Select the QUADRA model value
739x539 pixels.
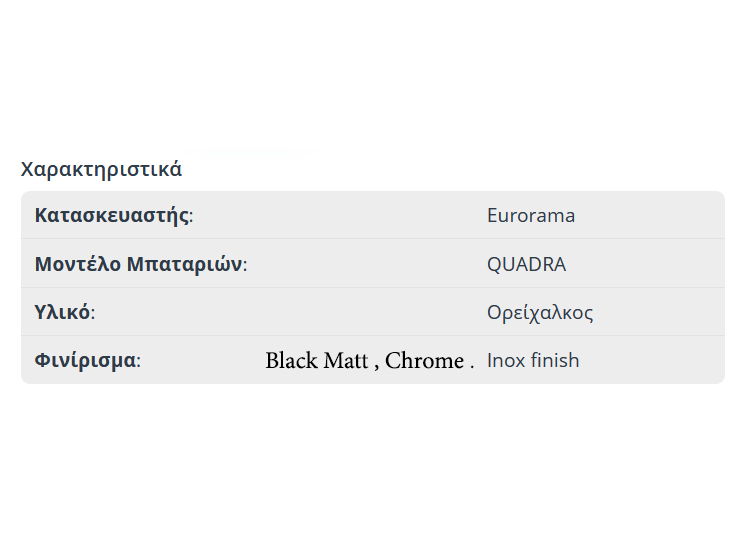tap(526, 265)
